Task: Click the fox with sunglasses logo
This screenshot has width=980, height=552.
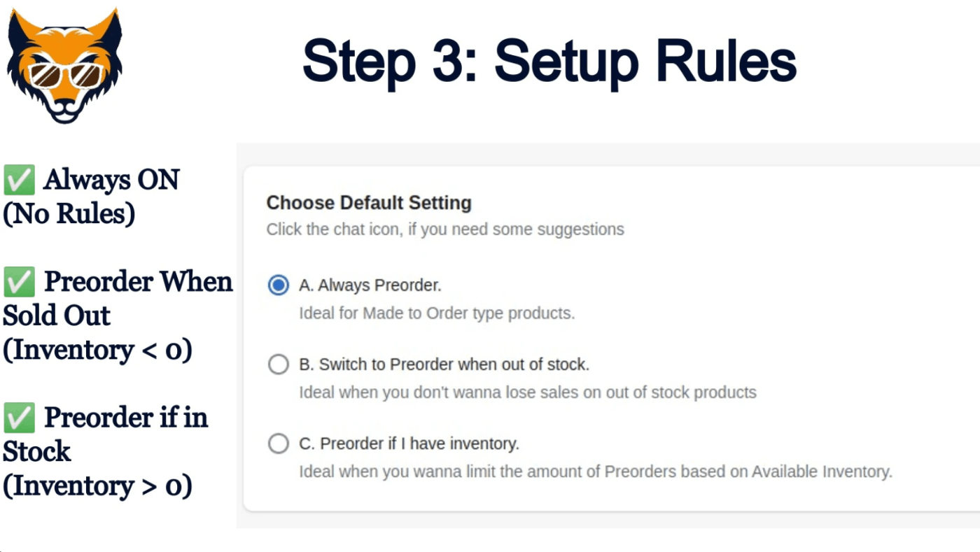Action: [x=64, y=66]
